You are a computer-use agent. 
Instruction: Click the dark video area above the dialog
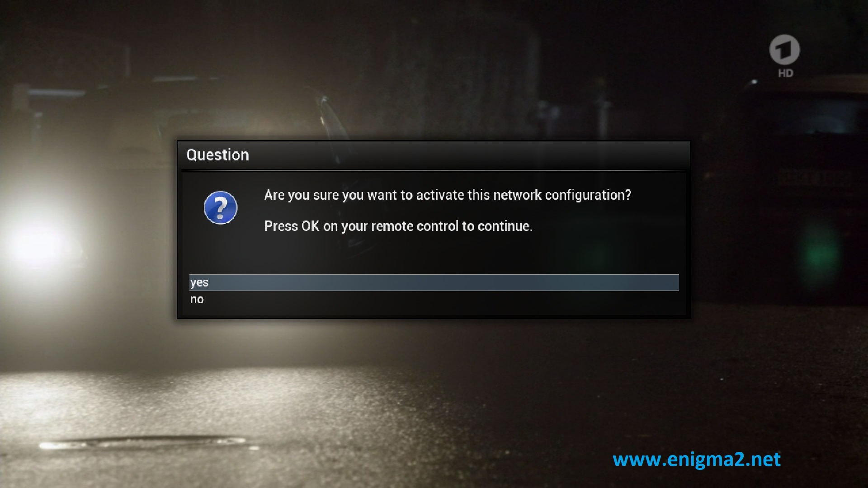tap(434, 68)
